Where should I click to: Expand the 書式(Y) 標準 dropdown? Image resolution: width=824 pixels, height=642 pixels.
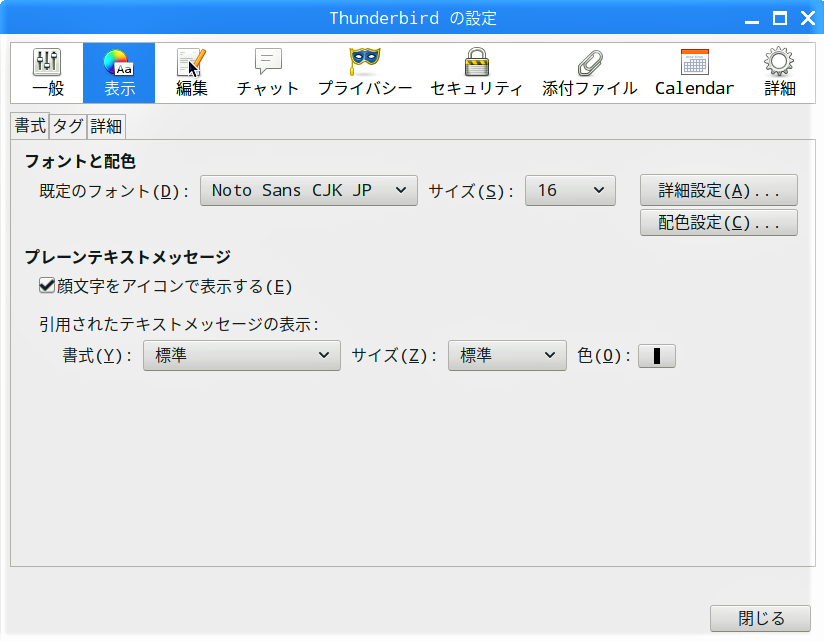[242, 356]
